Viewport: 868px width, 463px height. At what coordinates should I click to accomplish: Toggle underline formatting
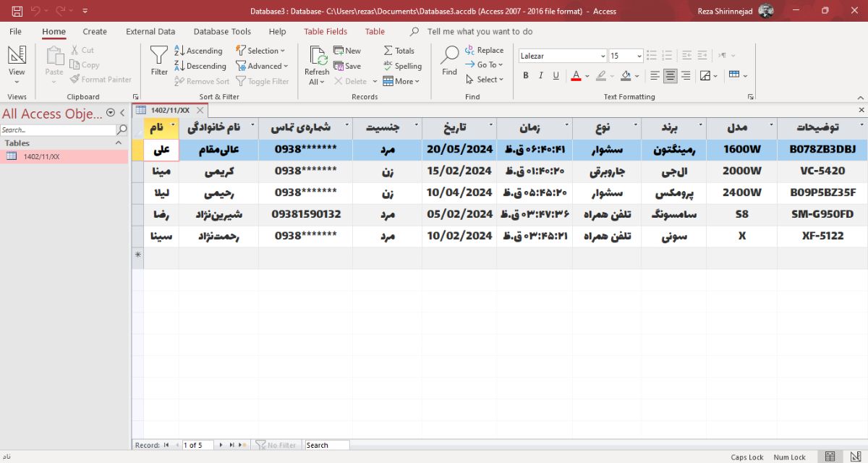point(554,75)
